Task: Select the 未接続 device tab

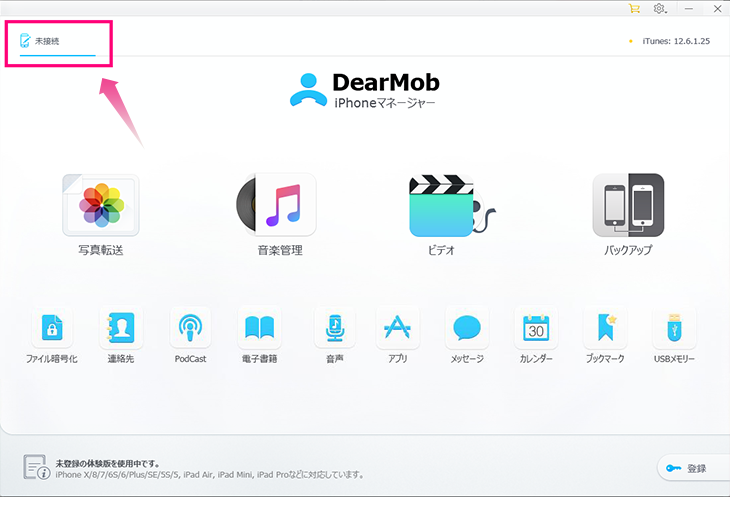Action: point(57,41)
